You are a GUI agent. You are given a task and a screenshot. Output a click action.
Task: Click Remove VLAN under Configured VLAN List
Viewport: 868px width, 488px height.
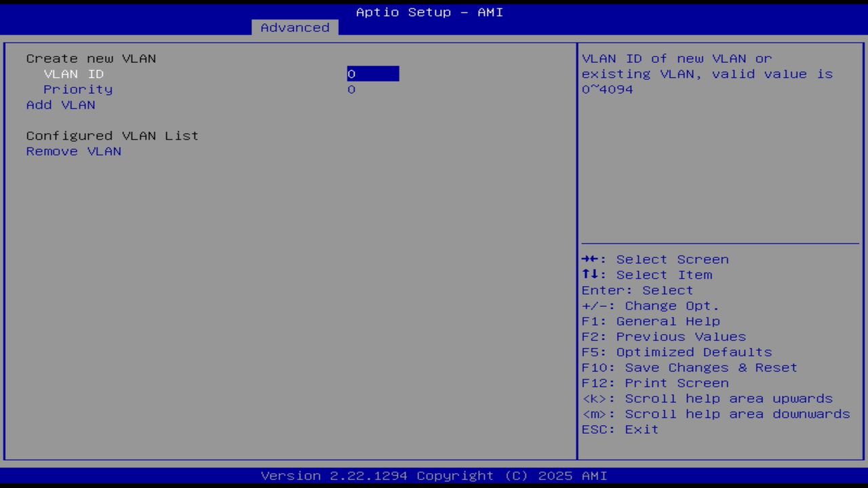tap(73, 151)
